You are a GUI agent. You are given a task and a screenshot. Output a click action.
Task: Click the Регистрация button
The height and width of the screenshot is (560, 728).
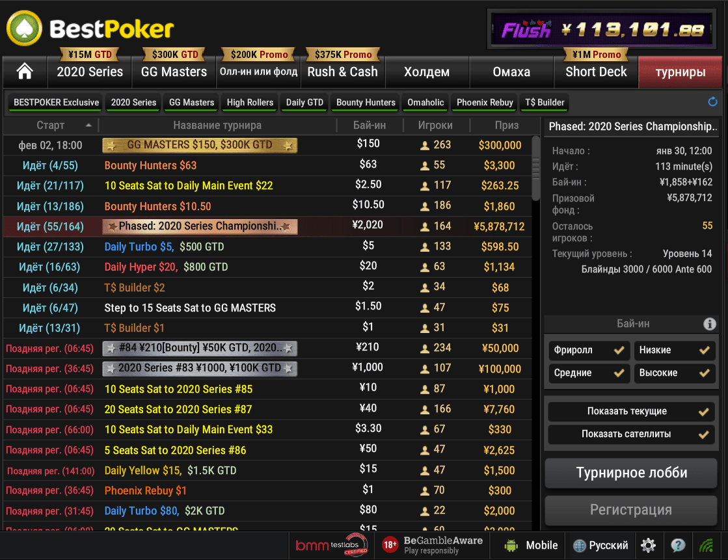click(632, 510)
